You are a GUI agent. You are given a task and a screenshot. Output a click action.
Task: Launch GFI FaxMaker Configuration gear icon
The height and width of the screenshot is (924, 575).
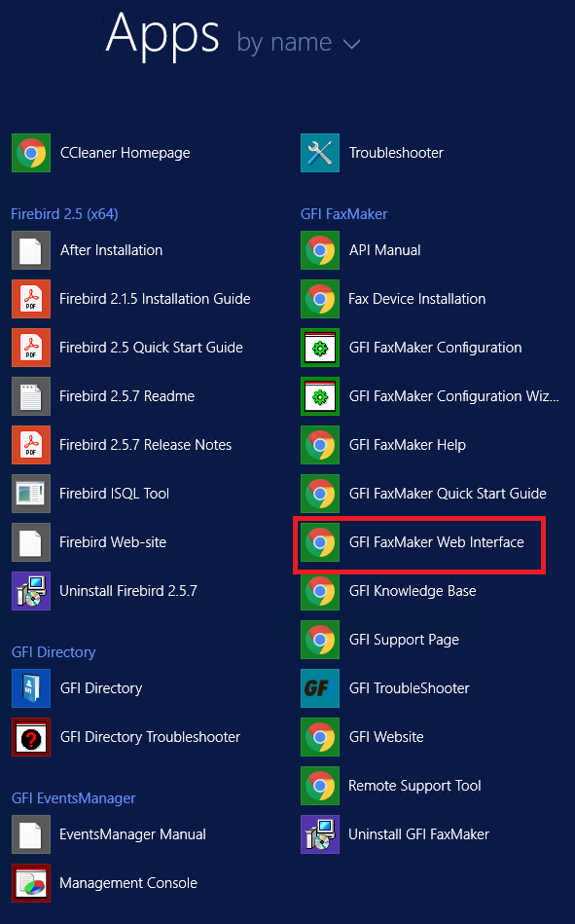point(320,348)
